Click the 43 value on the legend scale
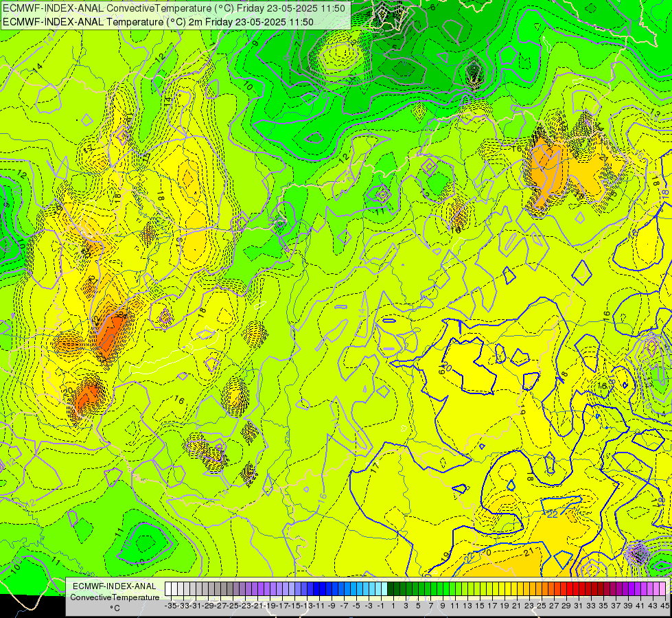The image size is (672, 618). [x=652, y=606]
